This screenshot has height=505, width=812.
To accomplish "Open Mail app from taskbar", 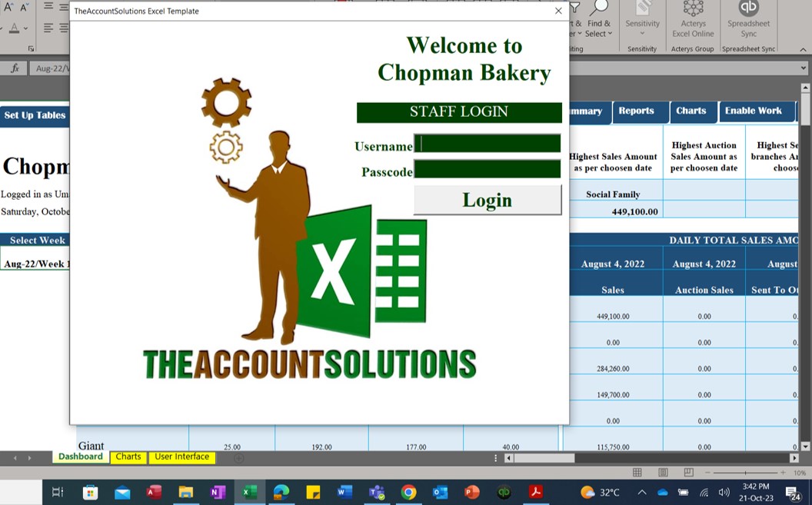I will (122, 492).
